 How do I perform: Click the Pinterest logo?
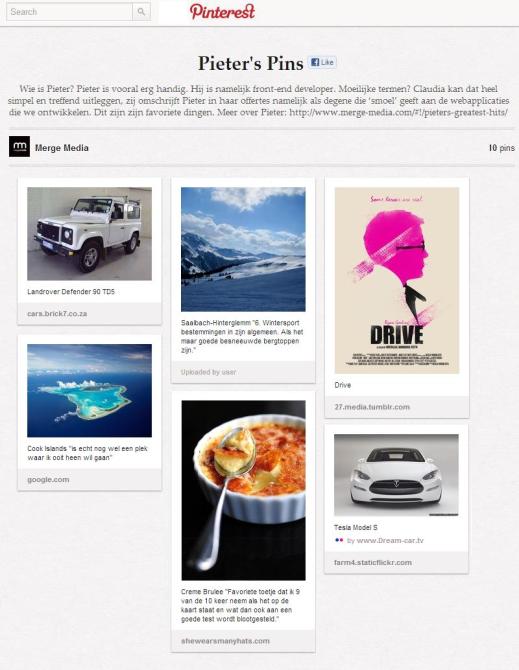222,12
